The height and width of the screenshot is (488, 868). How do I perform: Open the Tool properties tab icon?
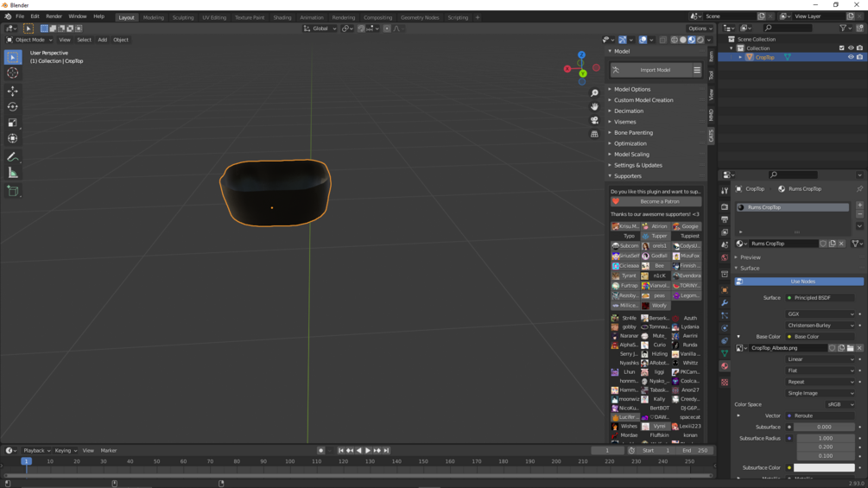pyautogui.click(x=725, y=190)
